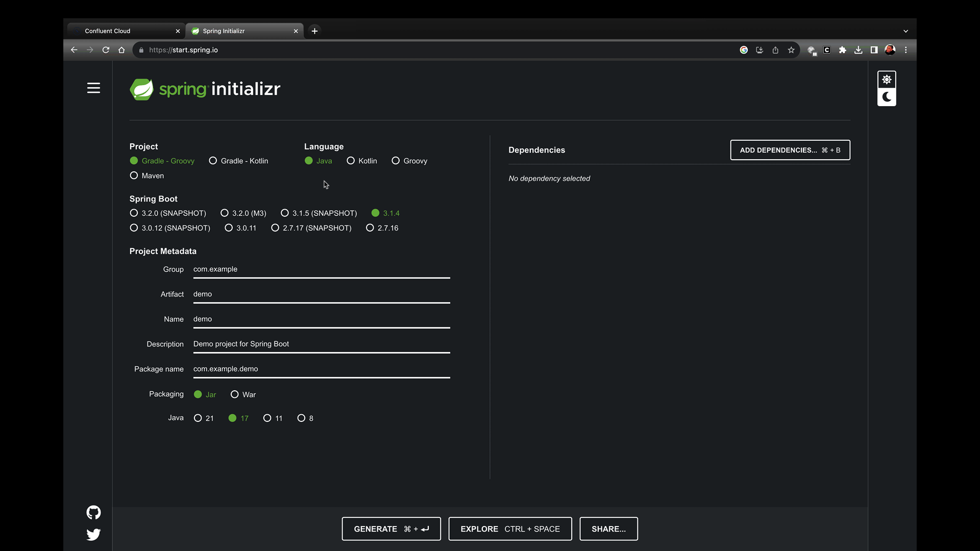Click the GitHub icon link
Image resolution: width=980 pixels, height=551 pixels.
point(93,512)
